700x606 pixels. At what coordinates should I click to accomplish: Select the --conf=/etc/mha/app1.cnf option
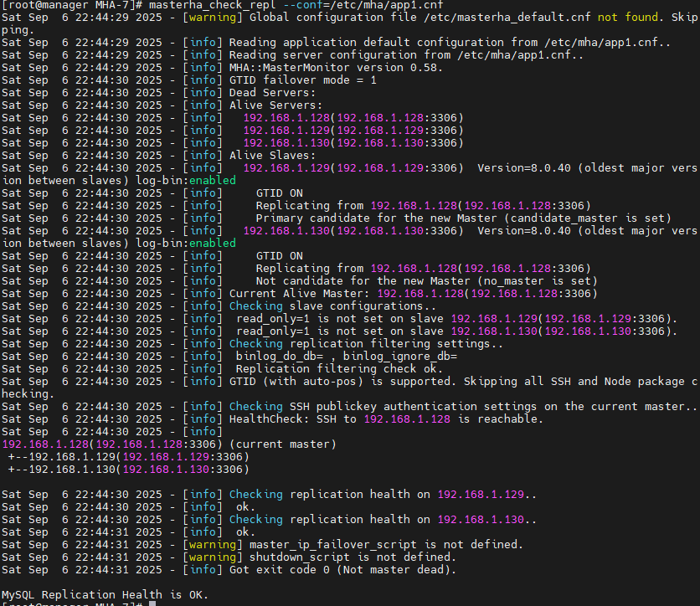363,5
